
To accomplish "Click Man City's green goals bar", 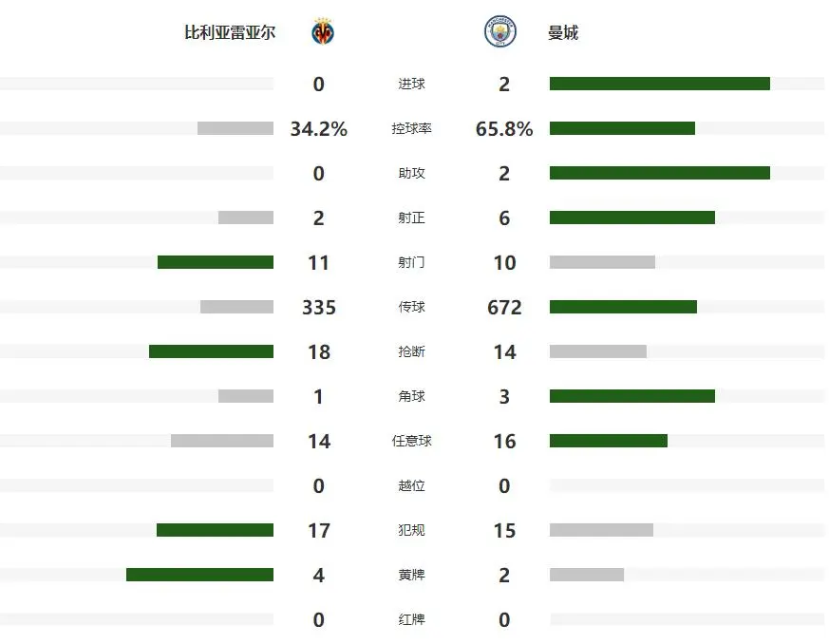I will (659, 84).
